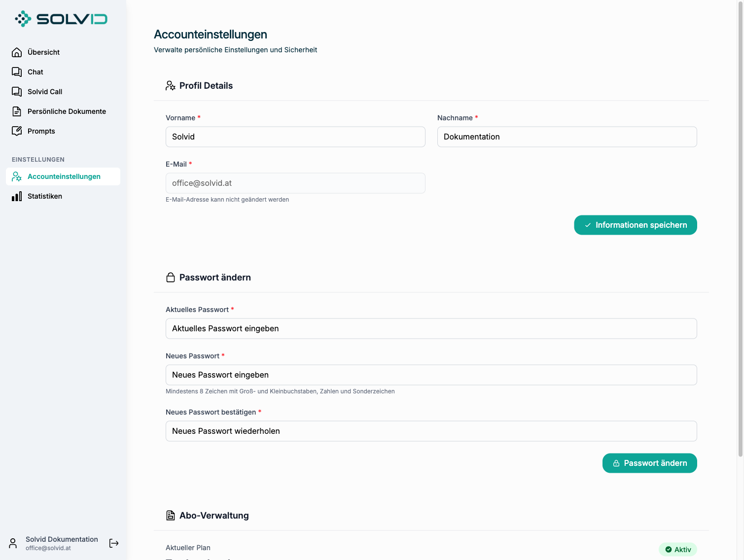Screen dimensions: 744x560
Task: Click the Solvid Call icon
Action: [x=17, y=92]
